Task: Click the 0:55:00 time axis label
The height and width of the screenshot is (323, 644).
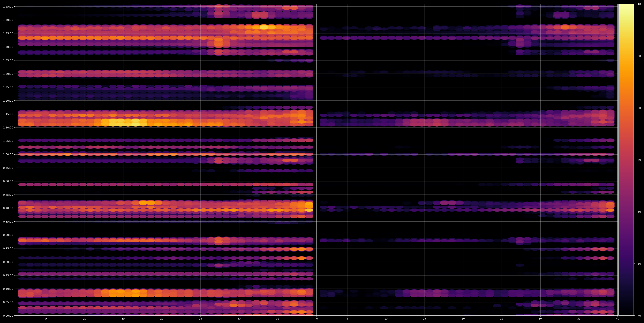Action: click(8, 168)
